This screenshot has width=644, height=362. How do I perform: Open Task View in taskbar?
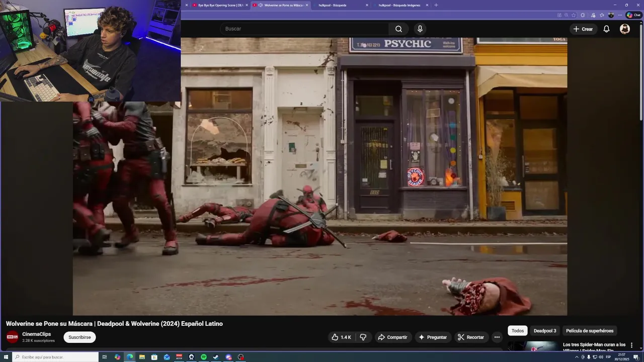(104, 357)
